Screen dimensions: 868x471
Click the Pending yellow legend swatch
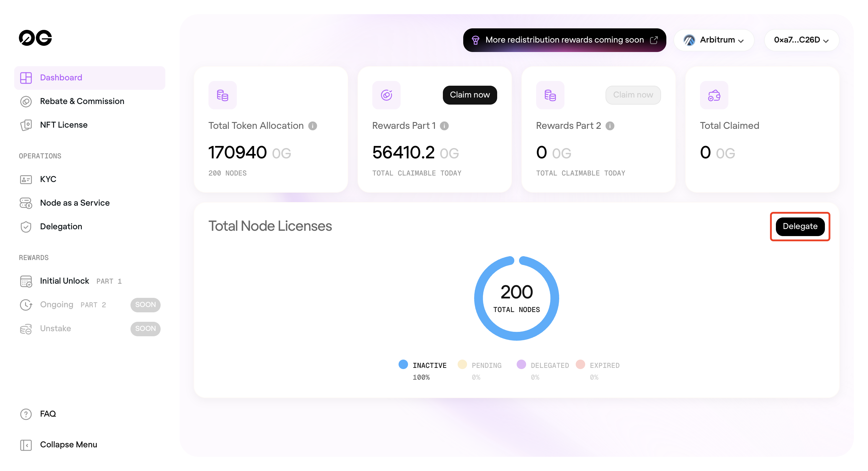point(462,364)
